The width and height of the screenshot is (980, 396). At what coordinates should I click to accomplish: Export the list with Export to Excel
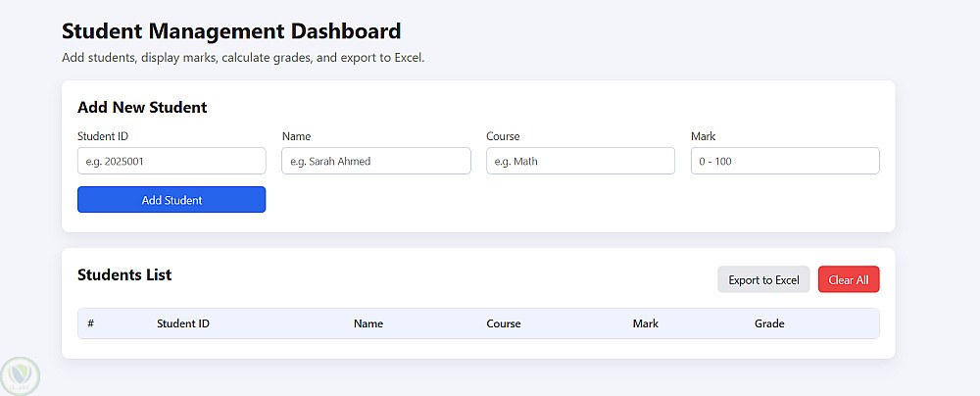pos(763,280)
